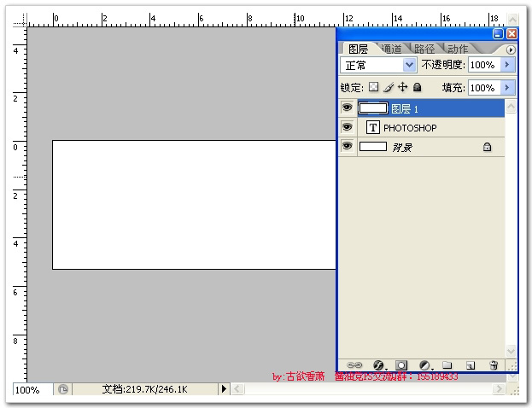Close the layers palette
This screenshot has width=532, height=408.
512,33
